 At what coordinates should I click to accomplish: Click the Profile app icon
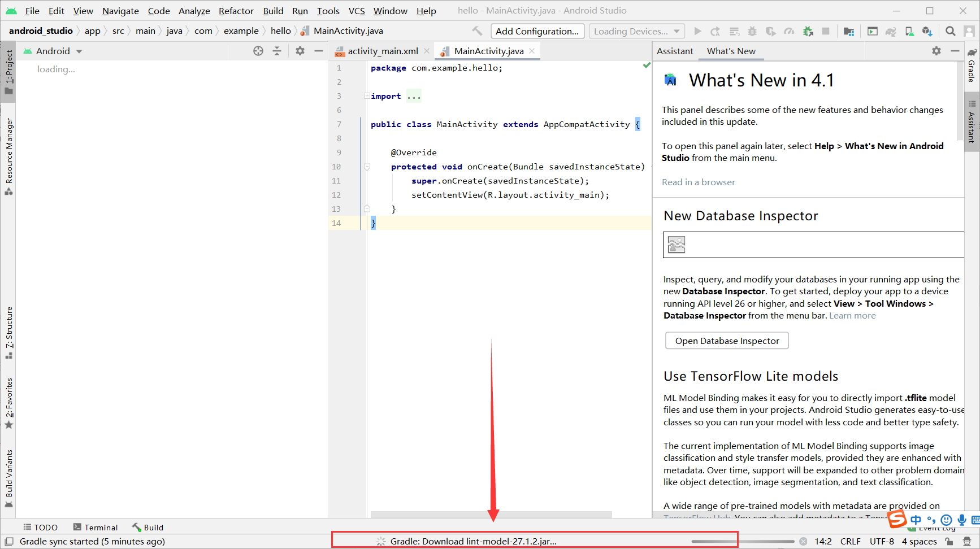[x=789, y=31]
